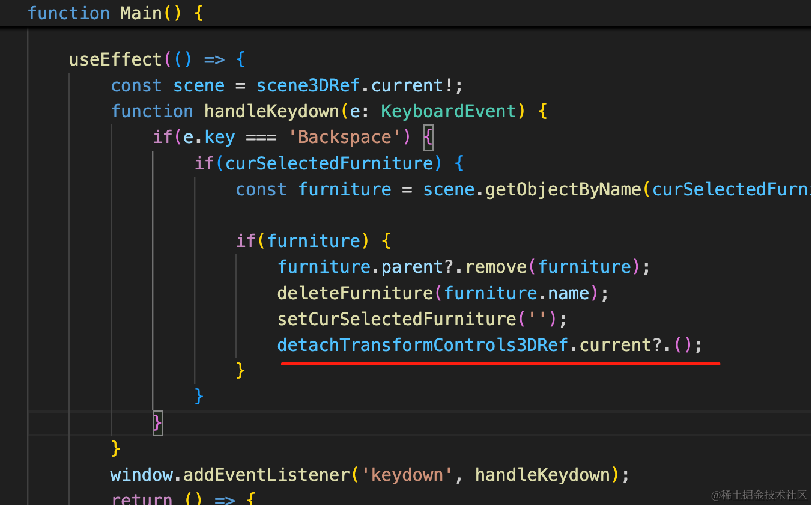Click the highlighted opening brace after 'Backspace')
This screenshot has width=812, height=506.
pyautogui.click(x=428, y=138)
